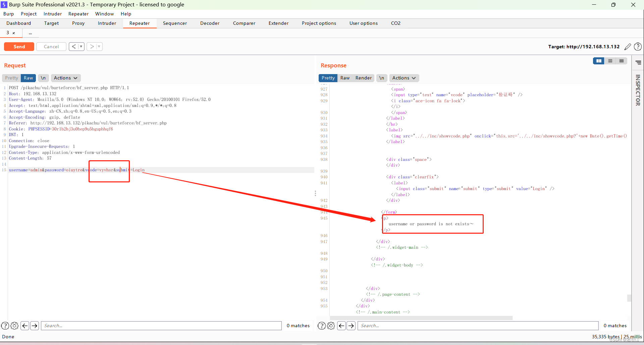Jump to next match in Response search
Screen dimensions: 644x345
(x=351, y=326)
